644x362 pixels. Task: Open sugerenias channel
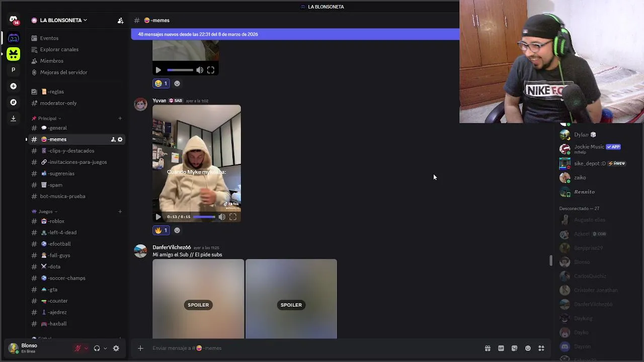[76, 173]
